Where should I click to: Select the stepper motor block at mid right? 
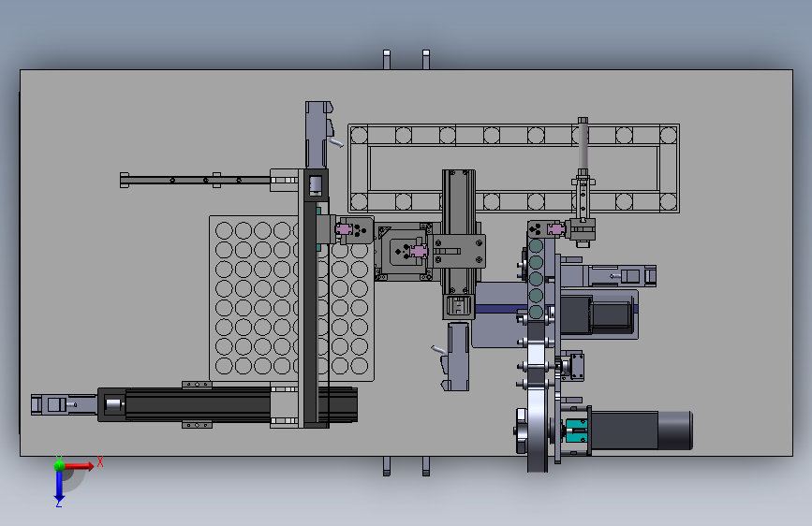598,314
